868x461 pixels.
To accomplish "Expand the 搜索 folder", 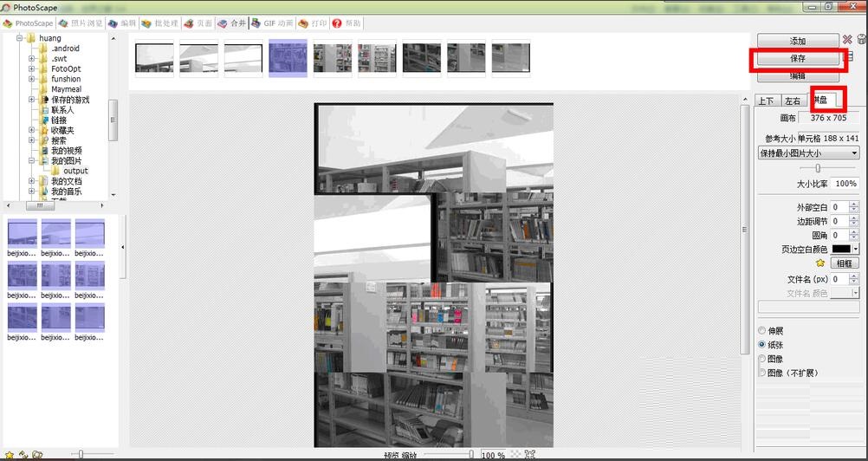I will tap(31, 140).
